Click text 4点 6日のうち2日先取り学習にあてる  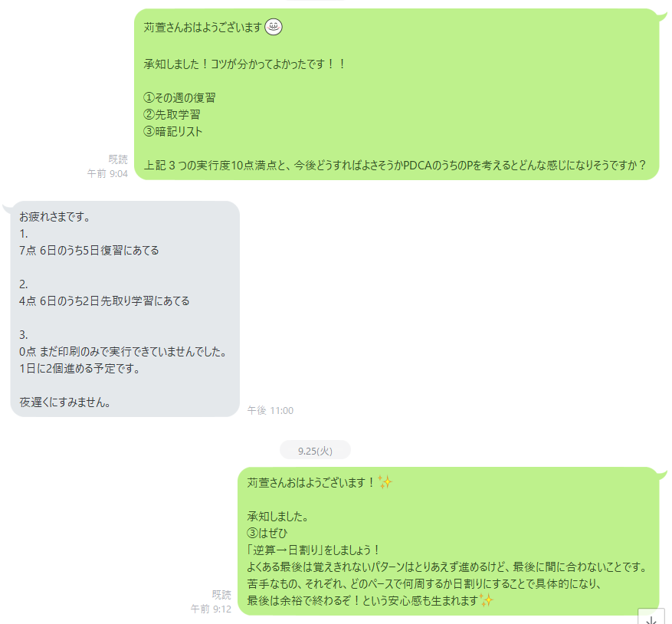click(x=104, y=301)
